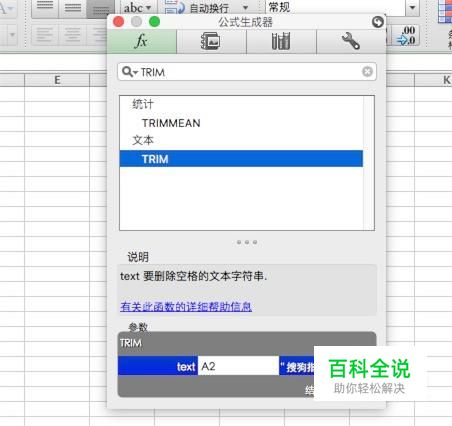Select TRIMMEAN in function list
Image resolution: width=452 pixels, height=426 pixels.
pyautogui.click(x=171, y=123)
